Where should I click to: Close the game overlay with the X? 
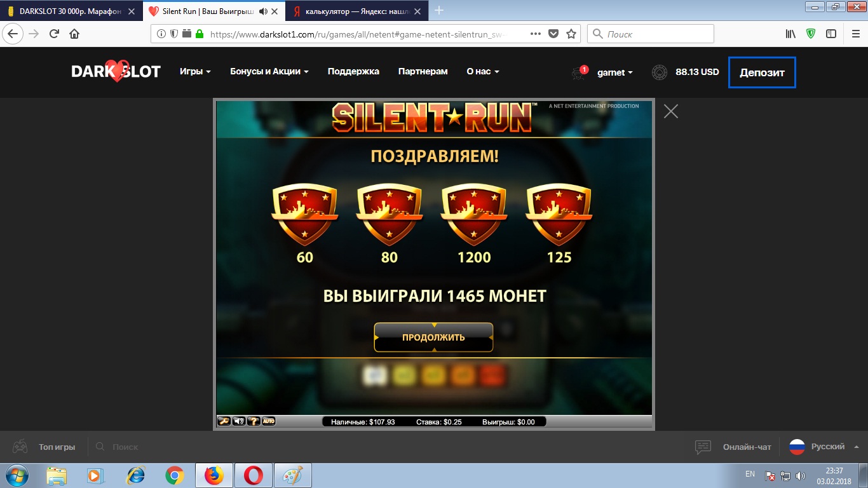(x=670, y=111)
